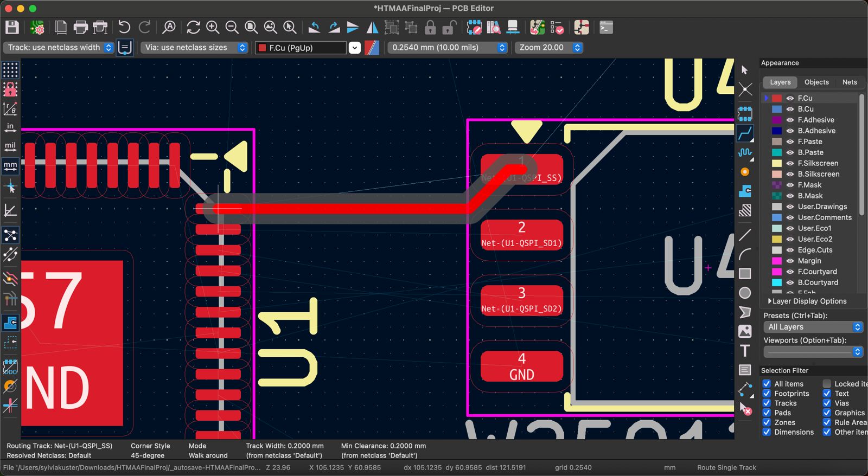Viewport: 868px width, 476px height.
Task: Switch units to millimeters in left toolbar
Action: 10,166
